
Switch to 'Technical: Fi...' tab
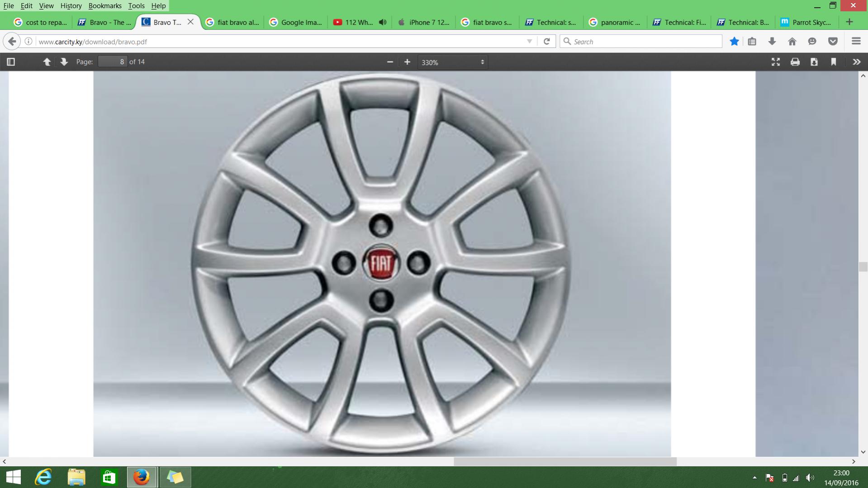[x=679, y=22]
